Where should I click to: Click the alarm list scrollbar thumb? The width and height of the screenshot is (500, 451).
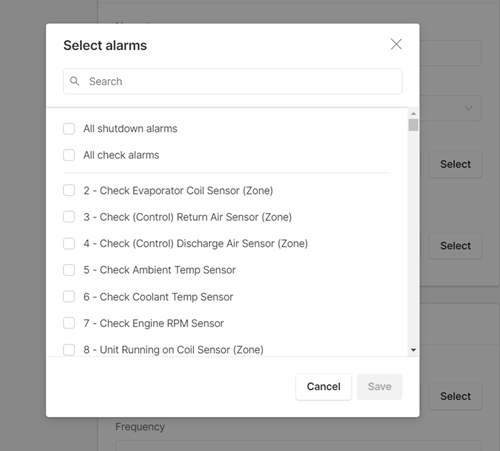coord(413,125)
